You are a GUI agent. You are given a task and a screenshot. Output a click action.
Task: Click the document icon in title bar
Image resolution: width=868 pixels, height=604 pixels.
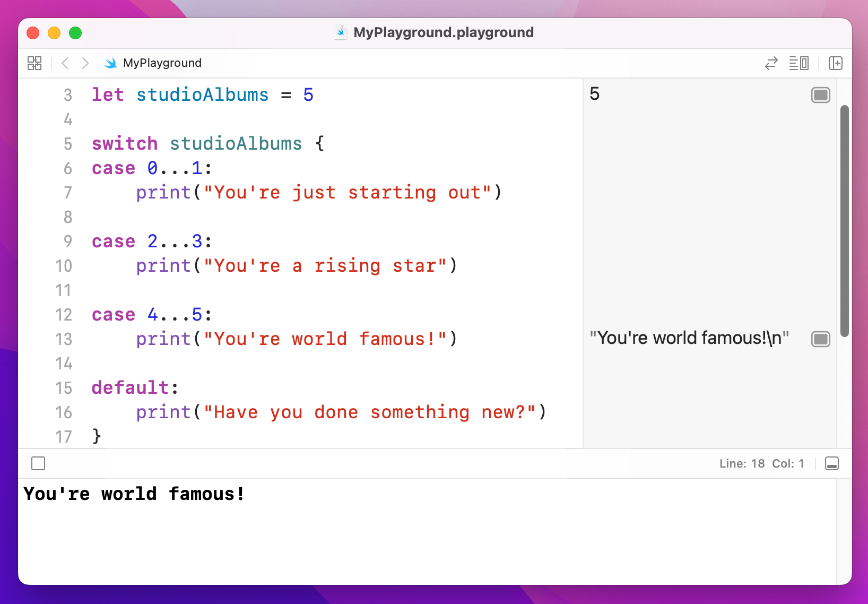(x=341, y=32)
